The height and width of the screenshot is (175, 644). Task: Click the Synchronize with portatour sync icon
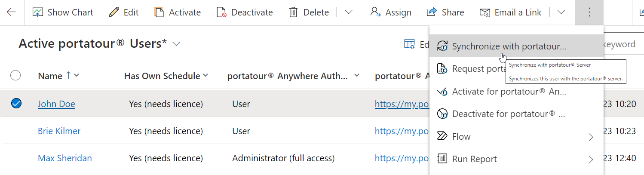(x=442, y=46)
